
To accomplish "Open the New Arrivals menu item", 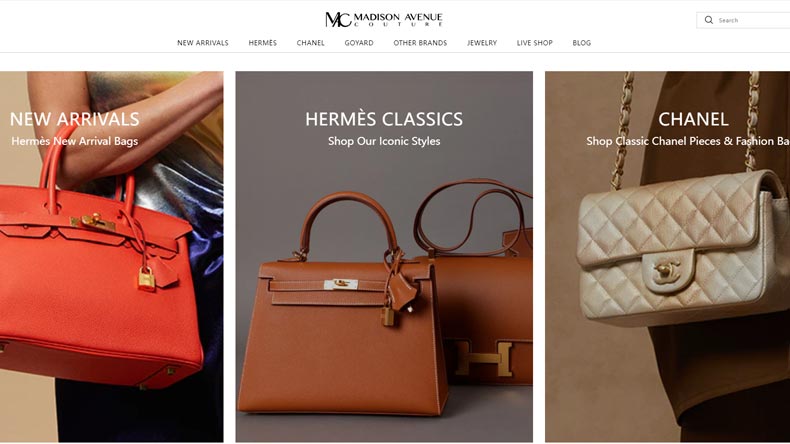I will click(x=203, y=43).
